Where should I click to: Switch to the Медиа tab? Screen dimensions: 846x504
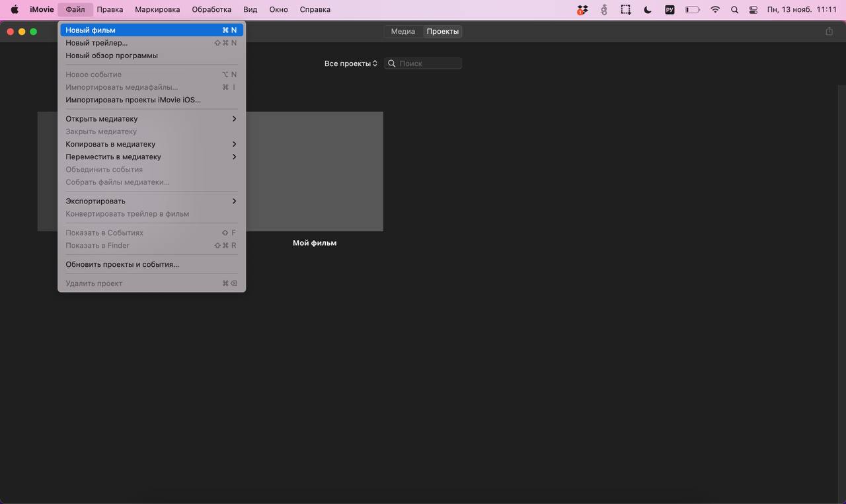(403, 32)
